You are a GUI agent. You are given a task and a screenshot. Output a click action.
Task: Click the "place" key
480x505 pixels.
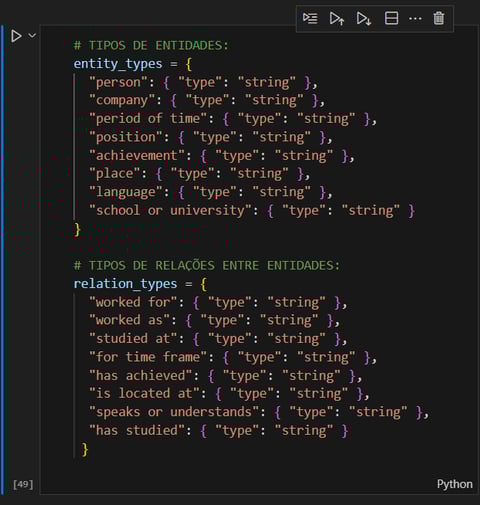tap(114, 174)
